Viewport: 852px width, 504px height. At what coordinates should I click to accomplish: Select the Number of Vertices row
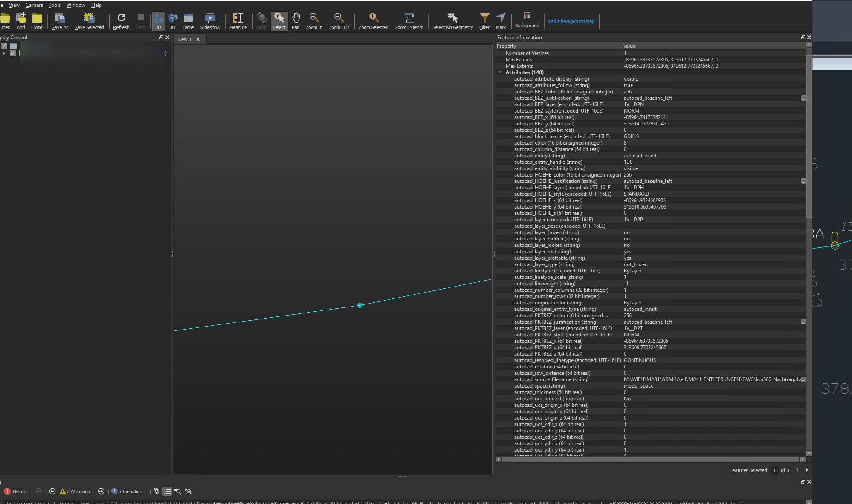click(651, 53)
